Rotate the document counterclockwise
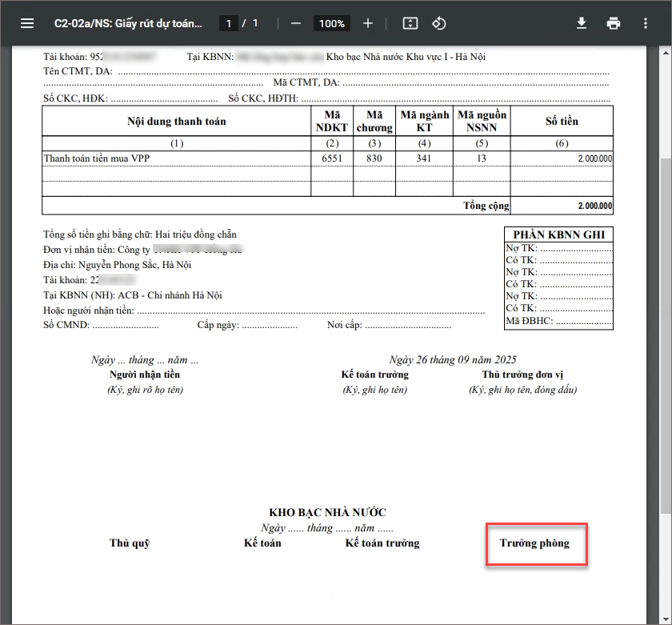 (x=438, y=23)
